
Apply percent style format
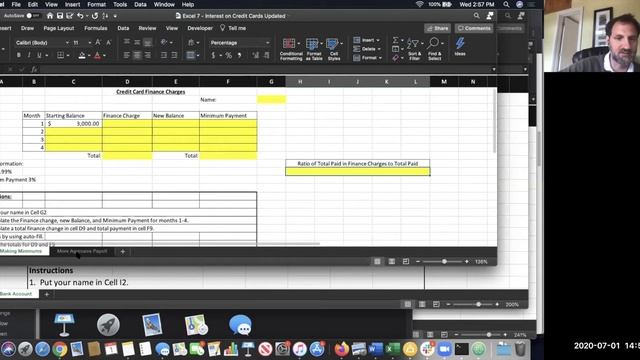click(x=228, y=55)
